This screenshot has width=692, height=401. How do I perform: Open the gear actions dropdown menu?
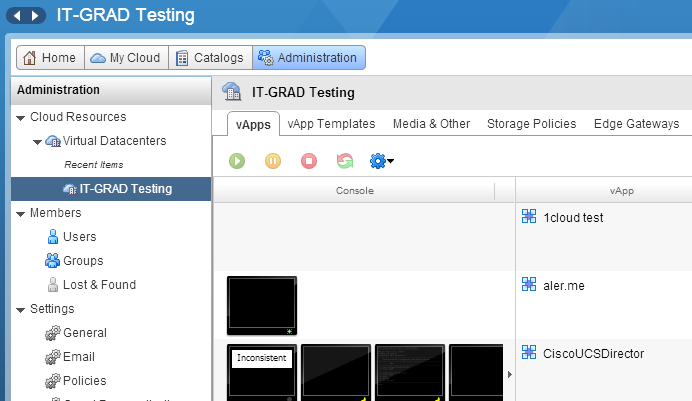tap(382, 161)
